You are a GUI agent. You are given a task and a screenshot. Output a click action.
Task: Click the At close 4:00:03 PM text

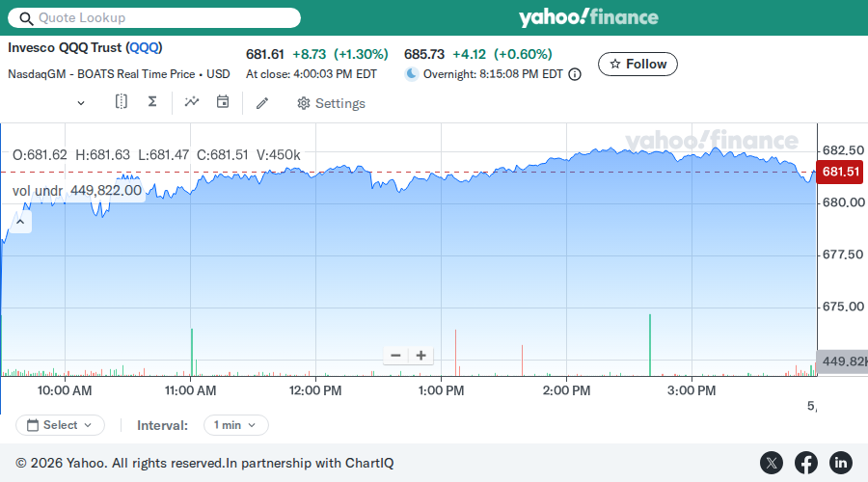click(312, 74)
